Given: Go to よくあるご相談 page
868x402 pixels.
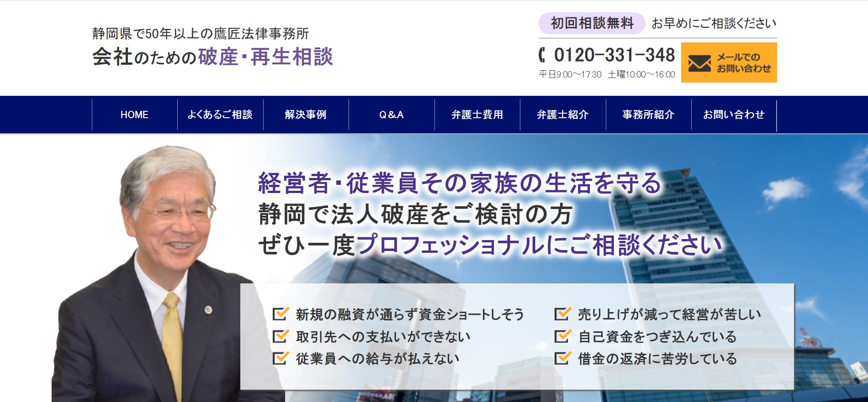Looking at the screenshot, I should click(x=220, y=115).
